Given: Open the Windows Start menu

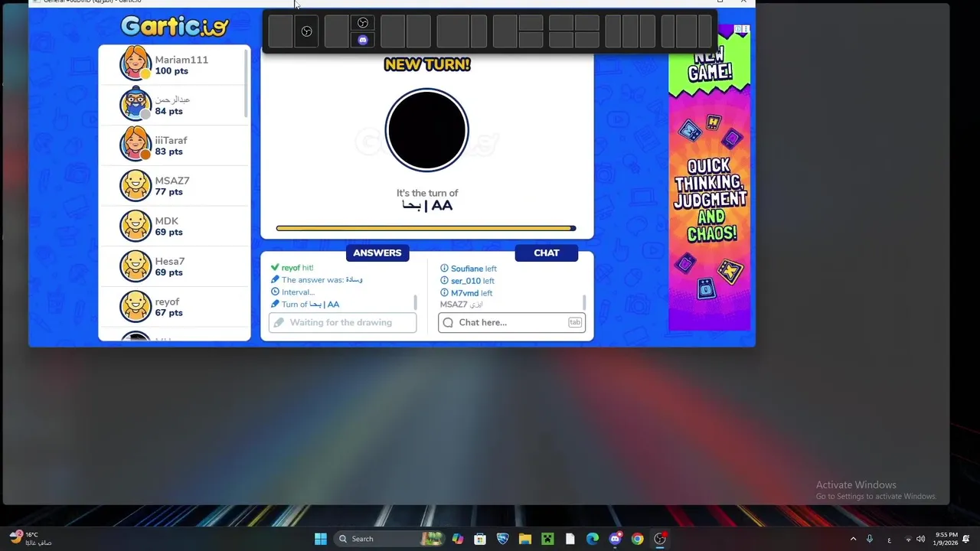Looking at the screenshot, I should (321, 539).
